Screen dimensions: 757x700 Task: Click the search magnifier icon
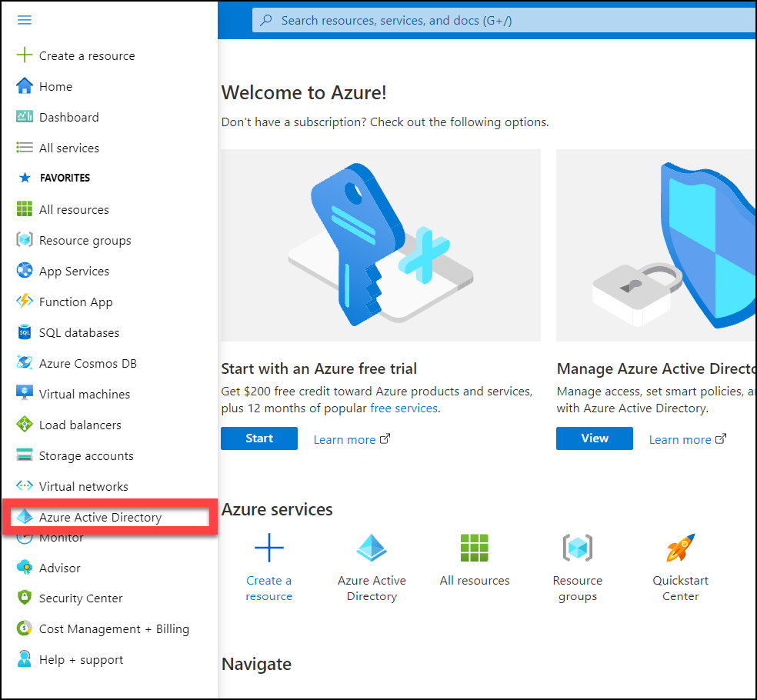[266, 20]
